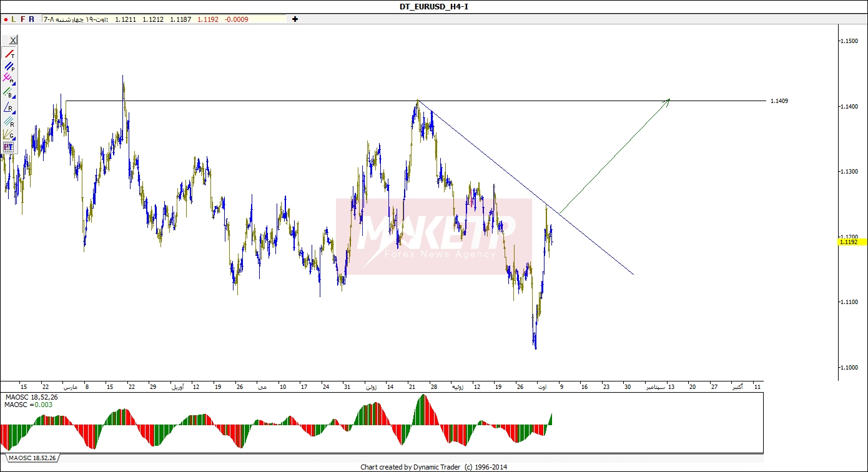This screenshot has width=868, height=472.
Task: Select the teal multi-line R channel tool
Action: tap(9, 120)
